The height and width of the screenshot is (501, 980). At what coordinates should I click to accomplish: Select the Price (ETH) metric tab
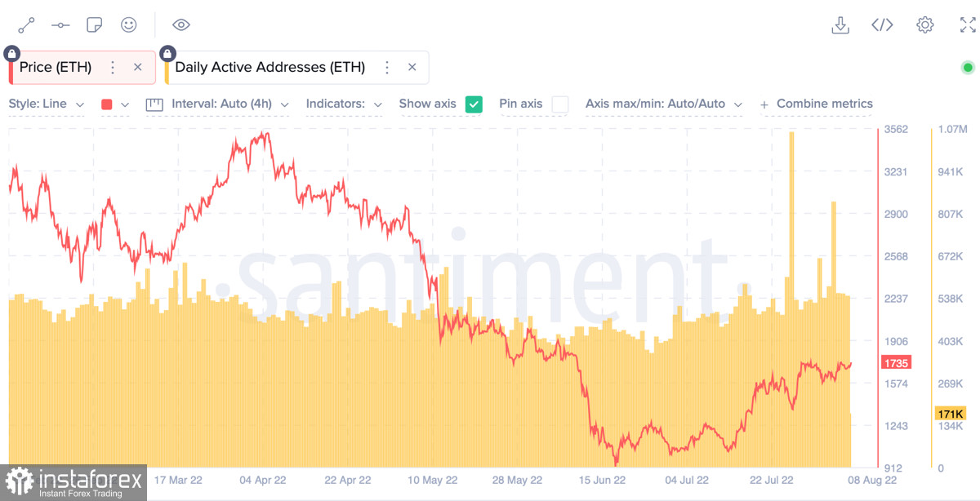pyautogui.click(x=56, y=68)
